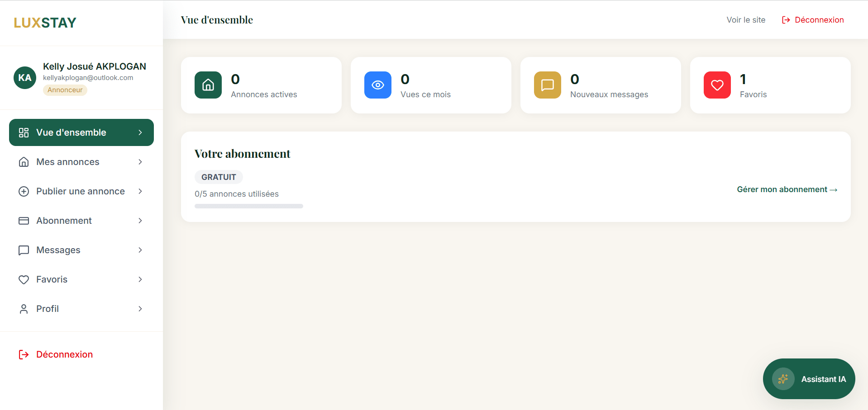Open the Vue d'ensemble menu item

pos(81,132)
